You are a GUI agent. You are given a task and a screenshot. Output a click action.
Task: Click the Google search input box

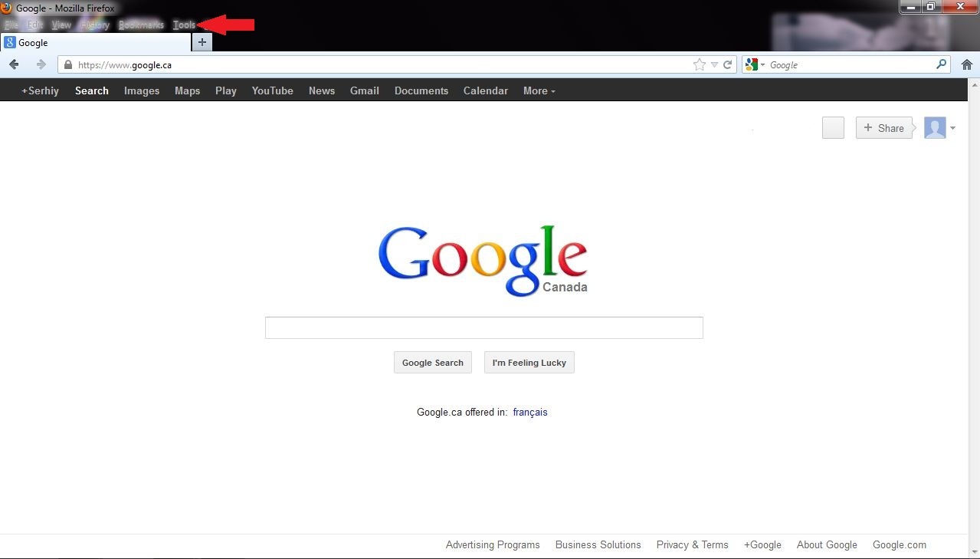pos(483,327)
